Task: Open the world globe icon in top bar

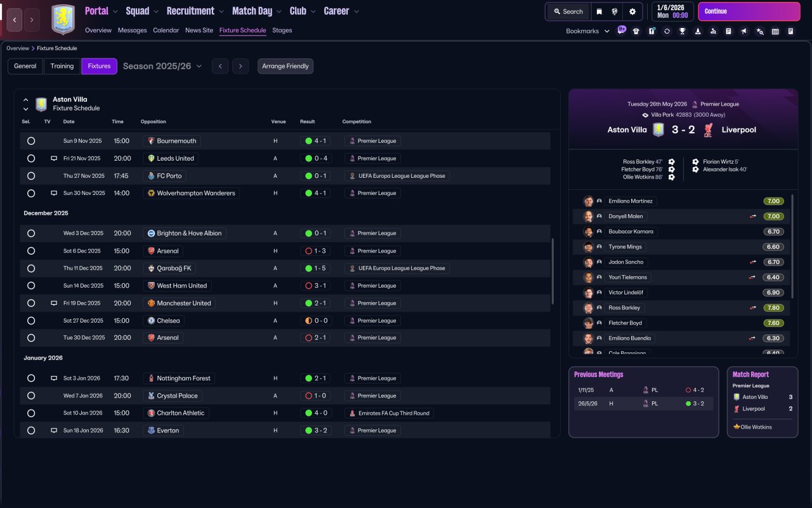Action: [x=615, y=11]
